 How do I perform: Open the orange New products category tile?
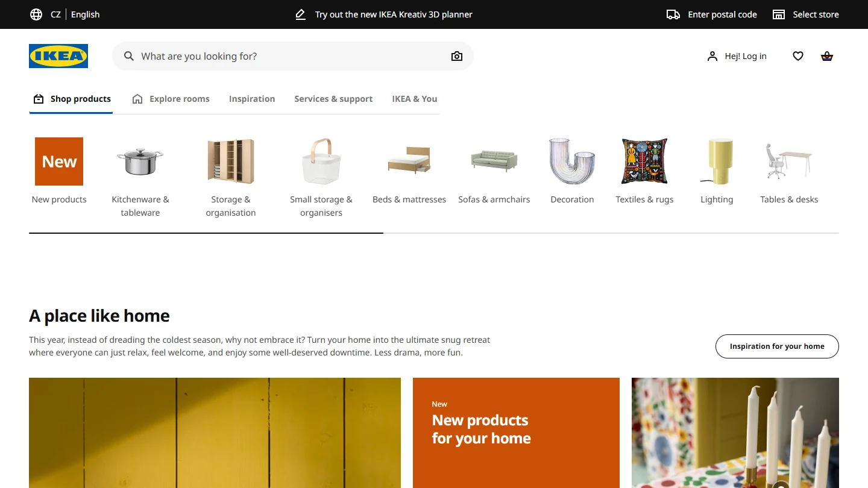coord(59,161)
